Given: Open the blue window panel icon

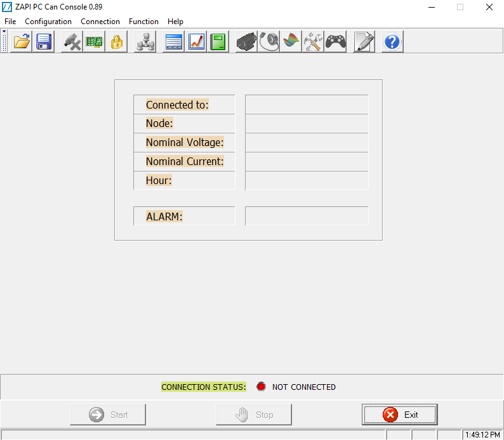Looking at the screenshot, I should (173, 41).
